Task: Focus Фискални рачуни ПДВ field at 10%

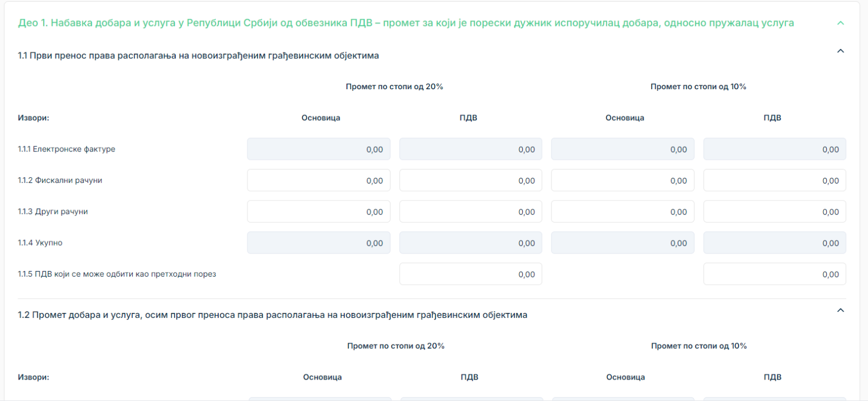Action: [774, 181]
